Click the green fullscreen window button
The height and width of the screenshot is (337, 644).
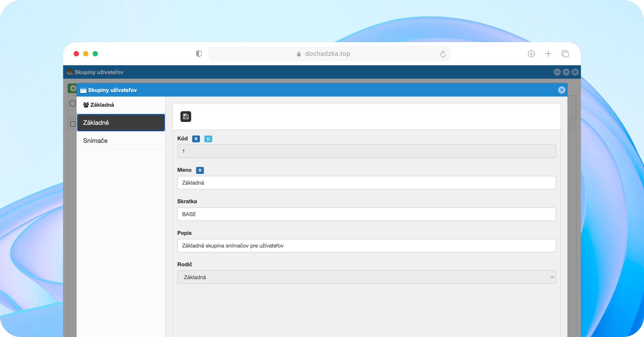95,54
